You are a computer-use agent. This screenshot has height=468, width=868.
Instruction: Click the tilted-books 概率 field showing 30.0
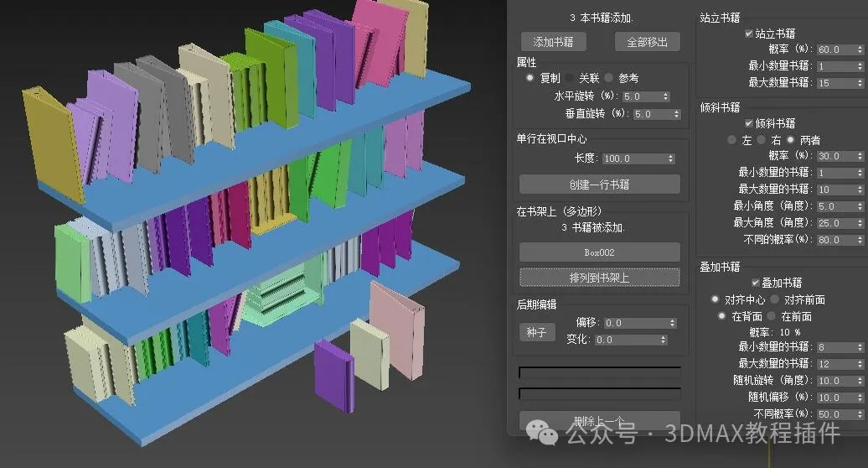tap(836, 156)
